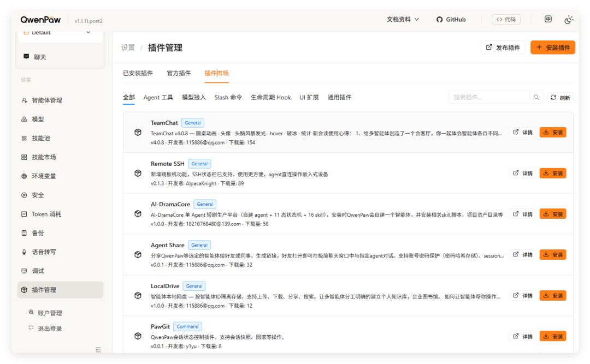590x364 pixels.
Task: Click the 刷新 refresh button
Action: point(560,98)
